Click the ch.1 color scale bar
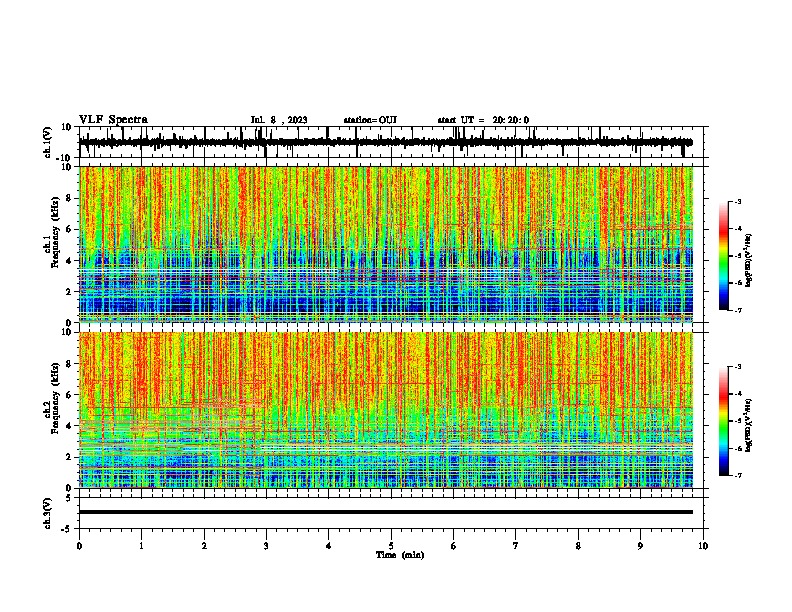Image resolution: width=792 pixels, height=612 pixels. (x=724, y=256)
